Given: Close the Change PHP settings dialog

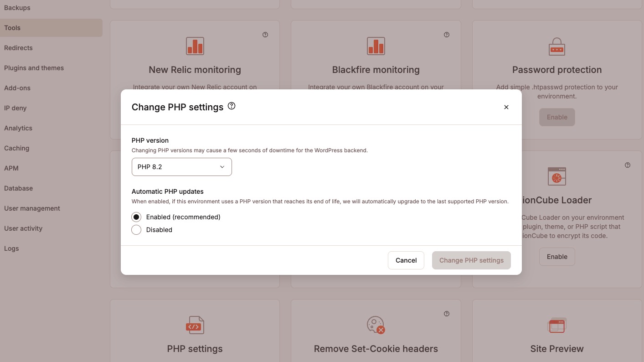Looking at the screenshot, I should (x=506, y=107).
